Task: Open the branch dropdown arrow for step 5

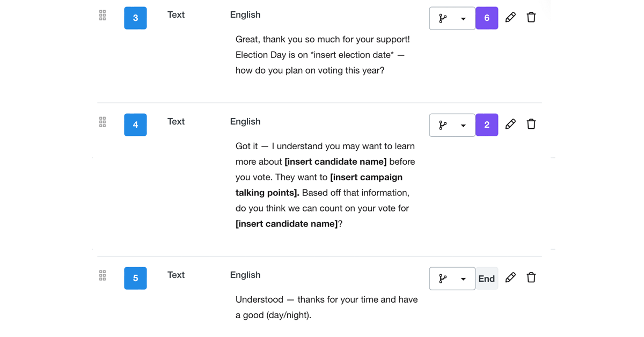Action: [463, 279]
